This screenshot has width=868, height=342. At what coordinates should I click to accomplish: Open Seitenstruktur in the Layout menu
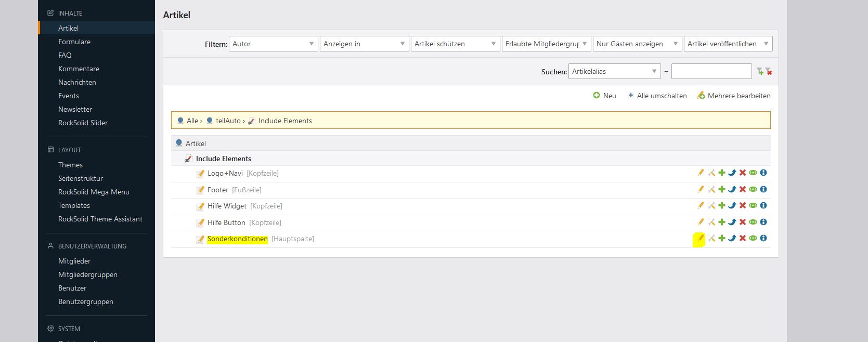(81, 178)
